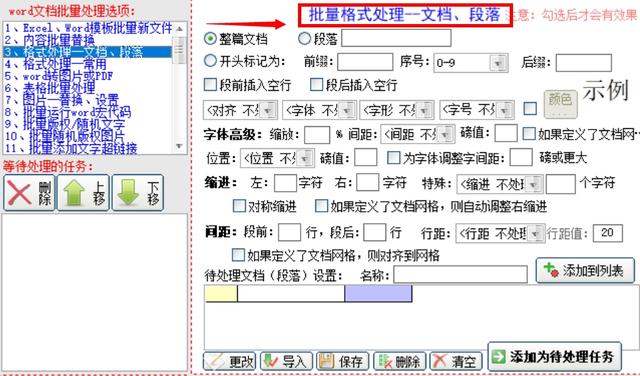Select list item 4、格式处理—常用
The height and width of the screenshot is (376, 640).
(88, 64)
